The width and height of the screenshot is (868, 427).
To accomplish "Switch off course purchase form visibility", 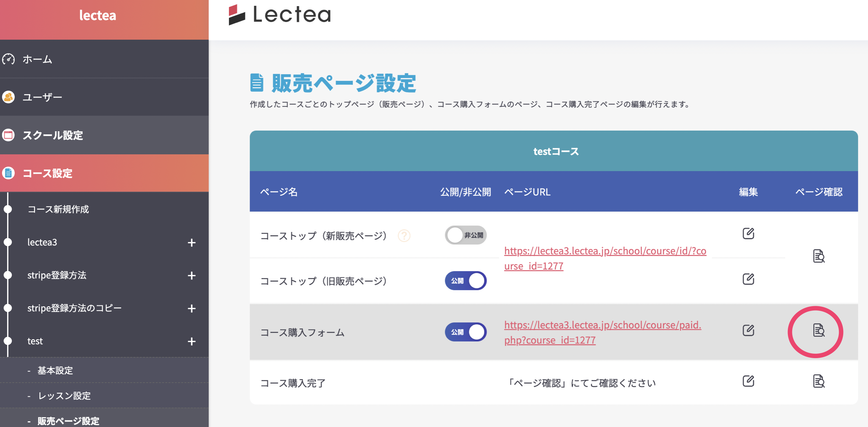I will tap(466, 332).
